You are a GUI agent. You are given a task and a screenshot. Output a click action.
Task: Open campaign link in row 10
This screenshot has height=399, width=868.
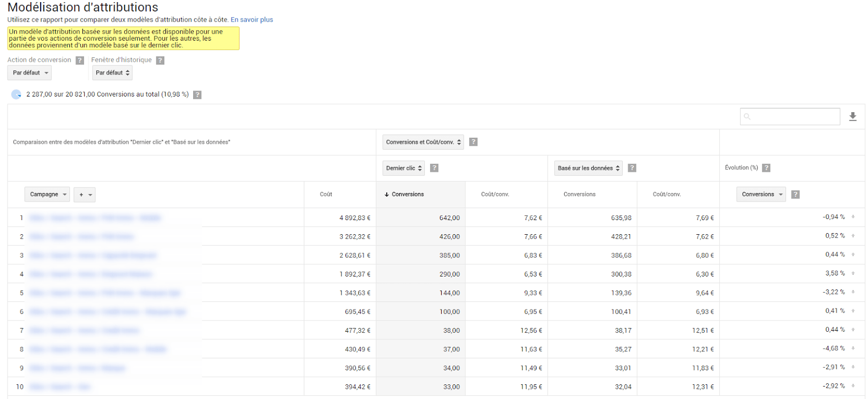(x=60, y=387)
